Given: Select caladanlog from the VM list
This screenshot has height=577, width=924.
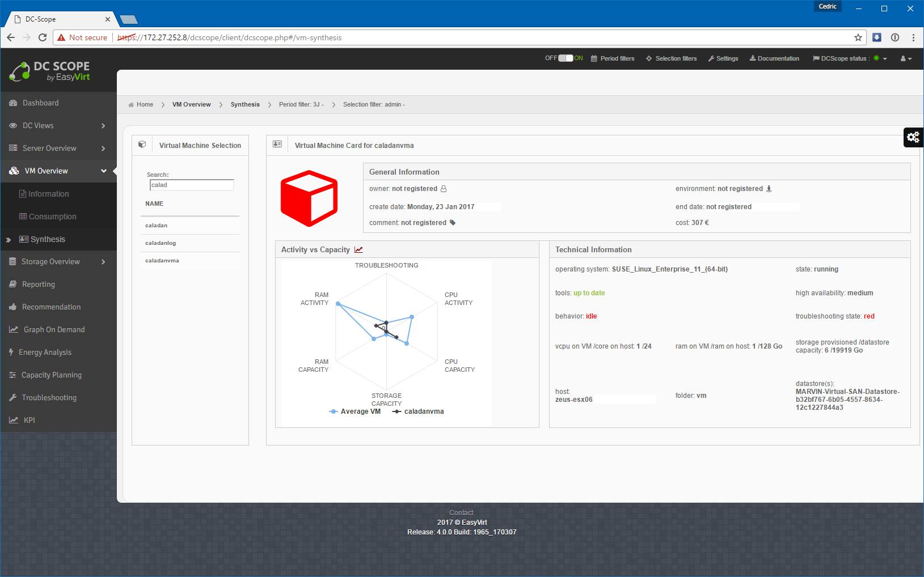Looking at the screenshot, I should [x=161, y=243].
